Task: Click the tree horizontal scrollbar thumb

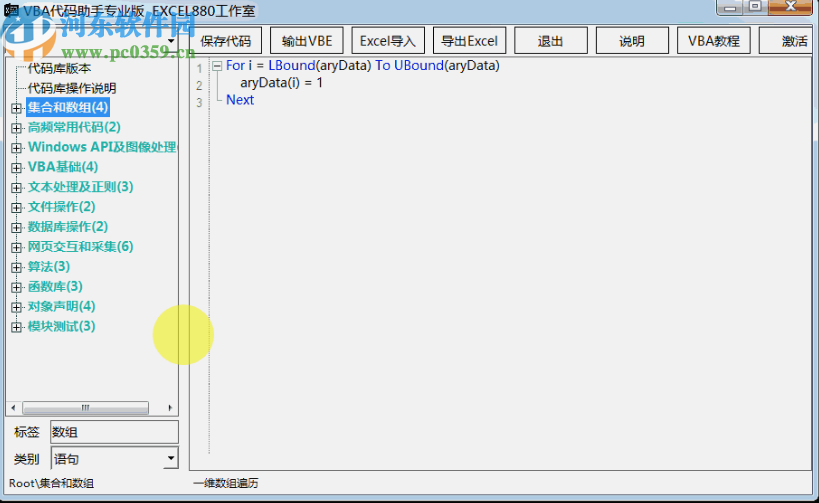Action: click(x=85, y=407)
